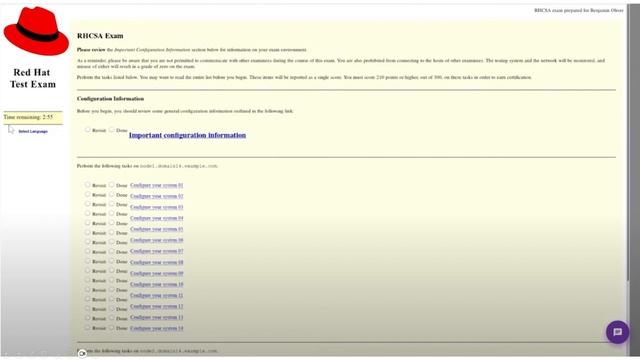Click the Configuration Information heading

tap(110, 99)
